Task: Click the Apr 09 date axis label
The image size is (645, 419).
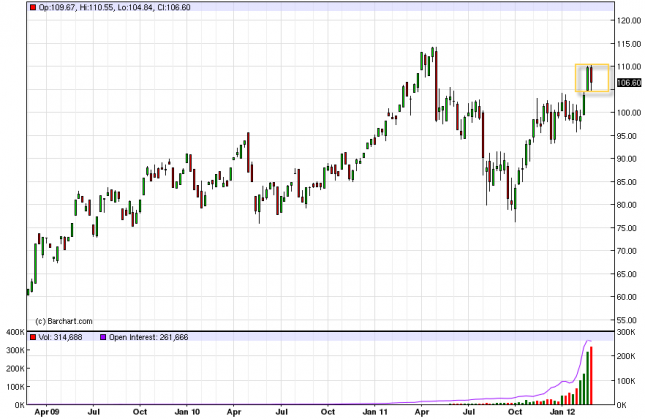Action: [x=46, y=412]
